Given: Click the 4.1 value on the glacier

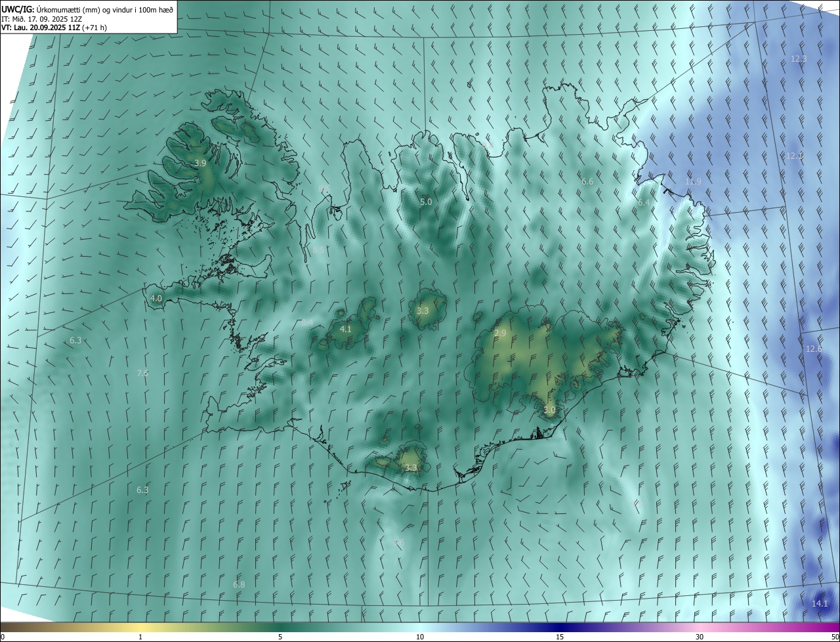Looking at the screenshot, I should click(x=346, y=329).
